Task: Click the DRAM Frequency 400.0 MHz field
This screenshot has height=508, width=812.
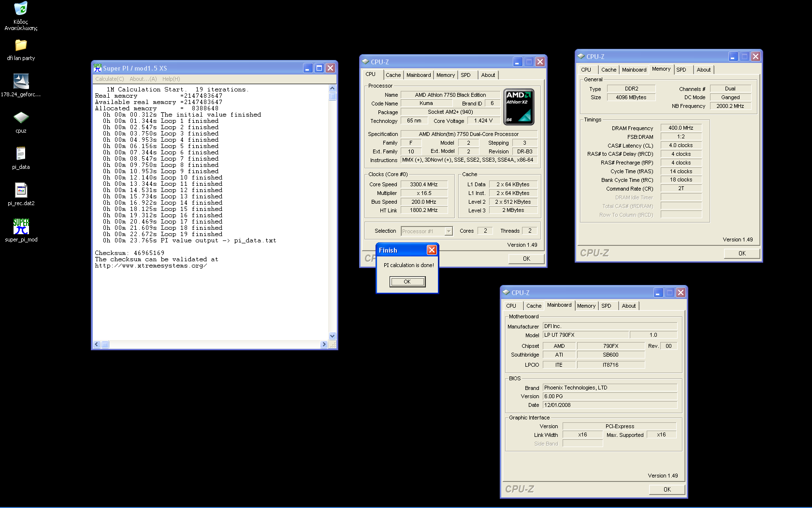Action: [681, 128]
